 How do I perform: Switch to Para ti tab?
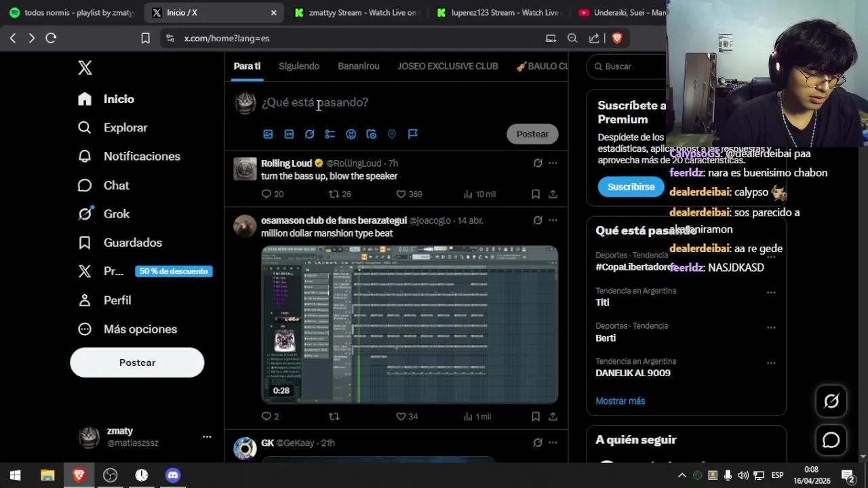click(x=247, y=66)
